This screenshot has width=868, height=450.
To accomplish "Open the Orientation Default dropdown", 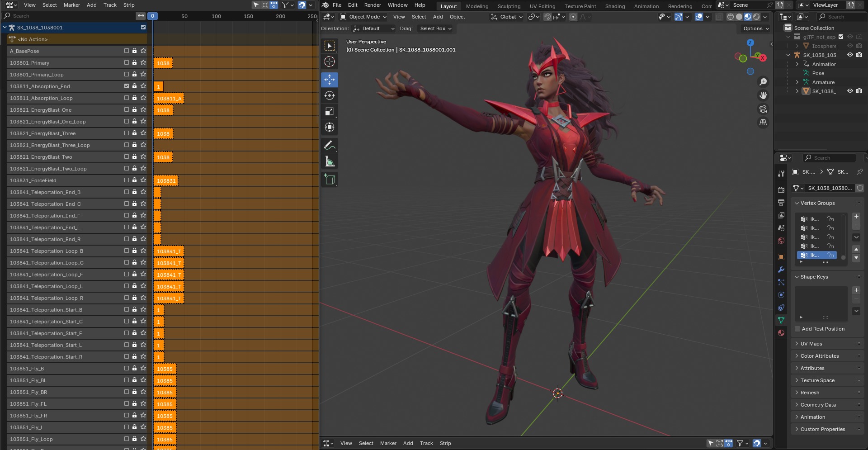I will [374, 28].
